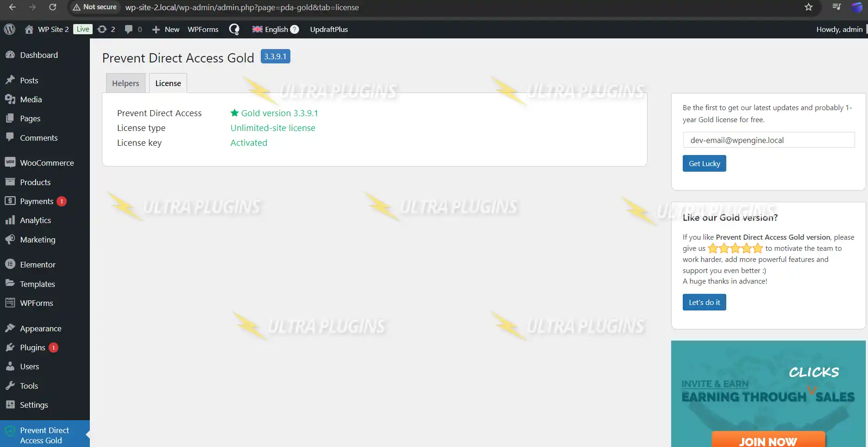Open browser media control icon

pos(837,7)
